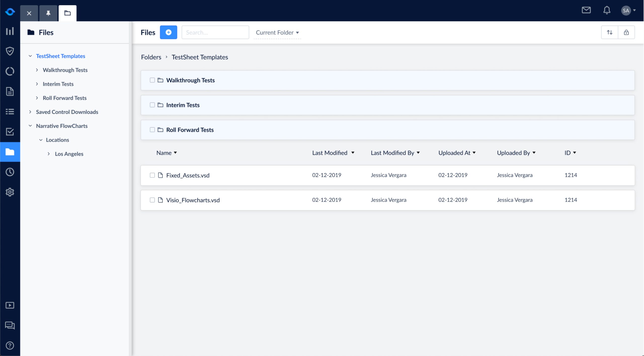
Task: Select the Walkthrough Tests folder checkbox
Action: pyautogui.click(x=152, y=80)
